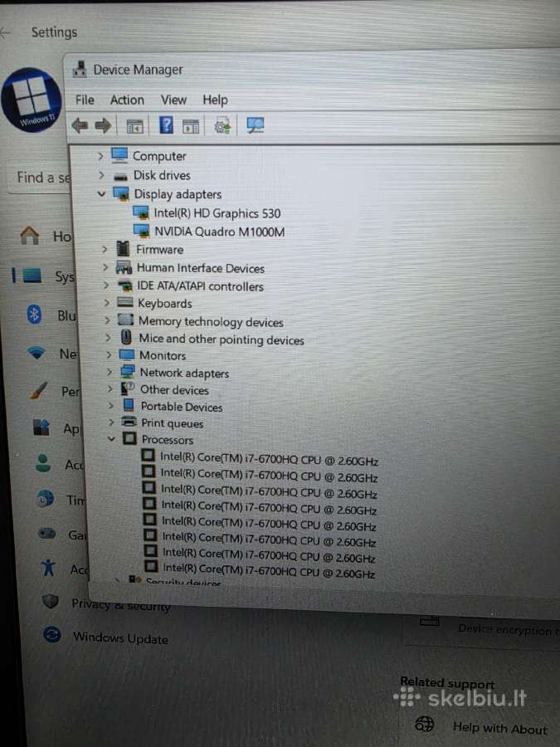The height and width of the screenshot is (747, 560).
Task: Expand the Disk drives node
Action: coord(101,175)
